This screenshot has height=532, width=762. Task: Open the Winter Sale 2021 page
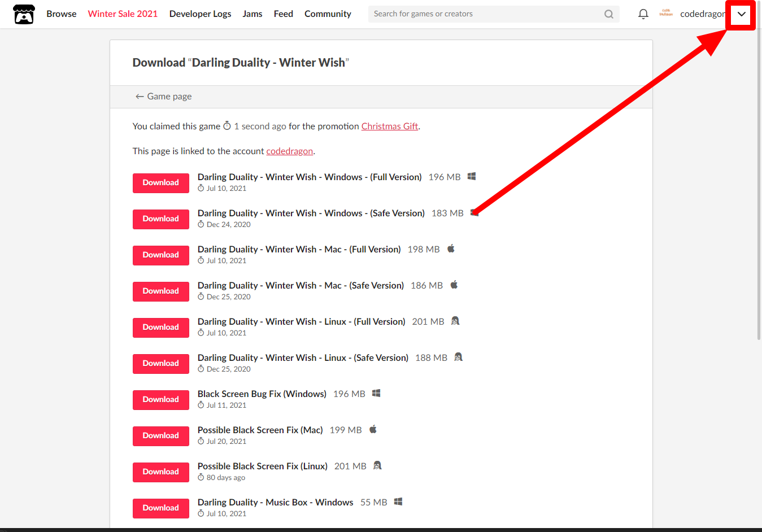tap(123, 14)
